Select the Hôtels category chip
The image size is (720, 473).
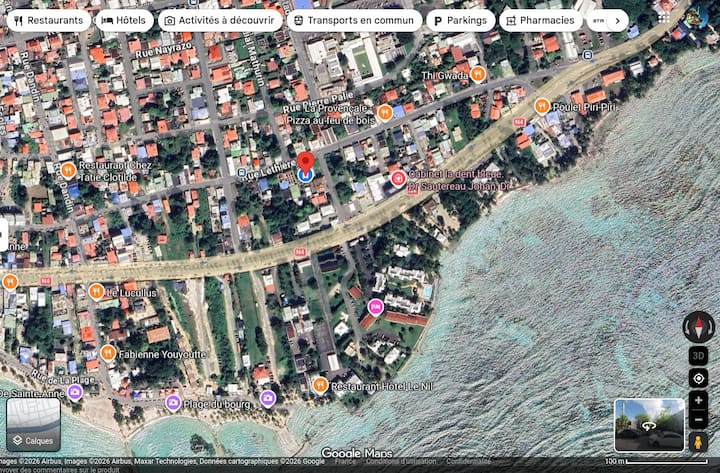tap(124, 21)
